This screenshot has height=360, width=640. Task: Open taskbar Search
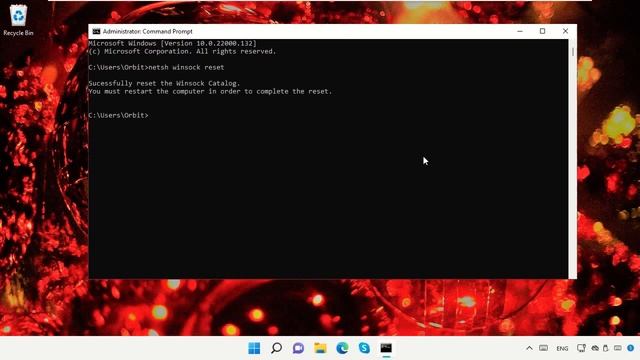tap(276, 348)
